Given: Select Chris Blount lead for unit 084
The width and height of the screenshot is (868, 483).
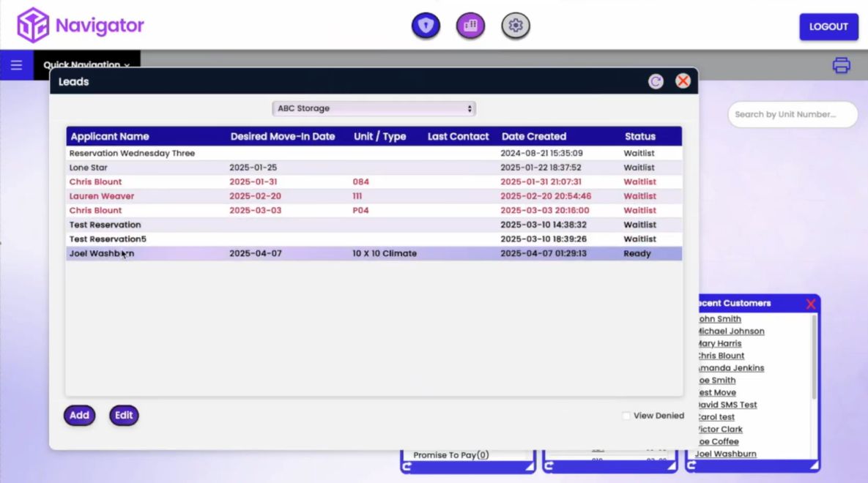Looking at the screenshot, I should click(x=374, y=182).
